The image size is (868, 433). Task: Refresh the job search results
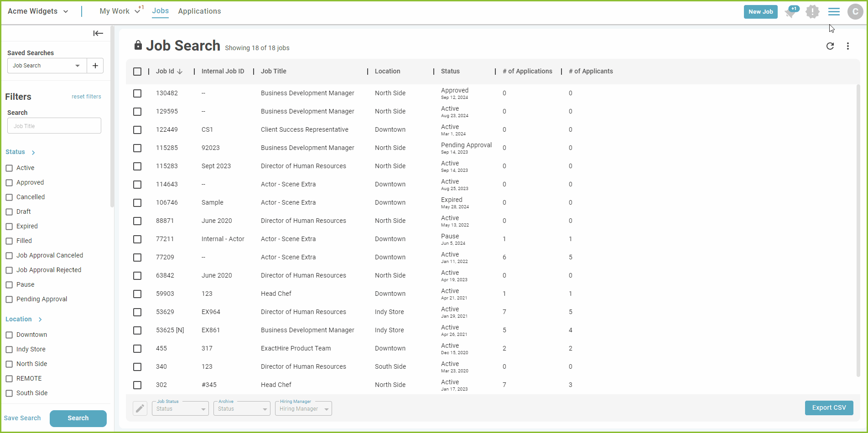(x=830, y=46)
